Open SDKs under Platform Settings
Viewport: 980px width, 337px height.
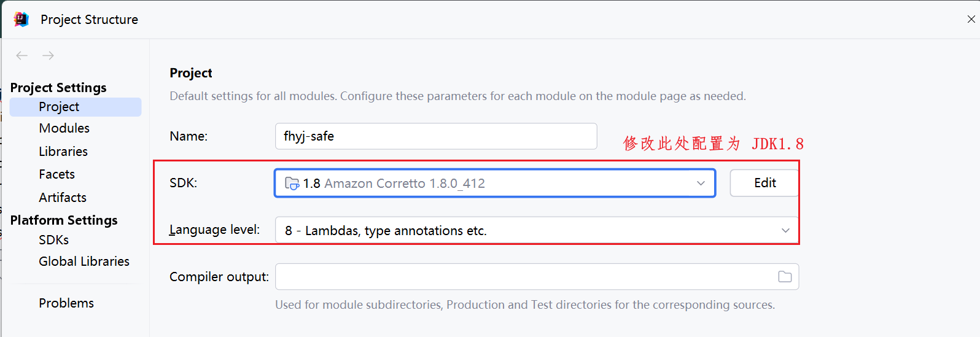click(53, 240)
